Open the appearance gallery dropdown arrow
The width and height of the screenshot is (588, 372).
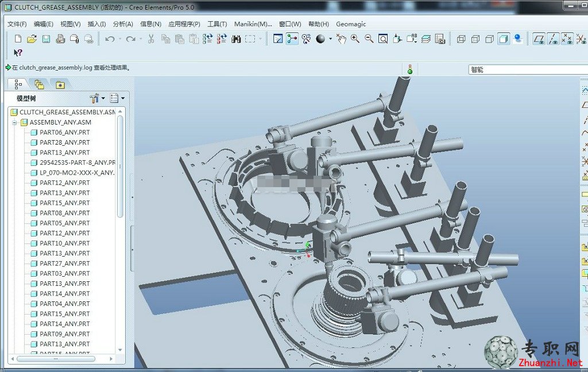coord(330,38)
